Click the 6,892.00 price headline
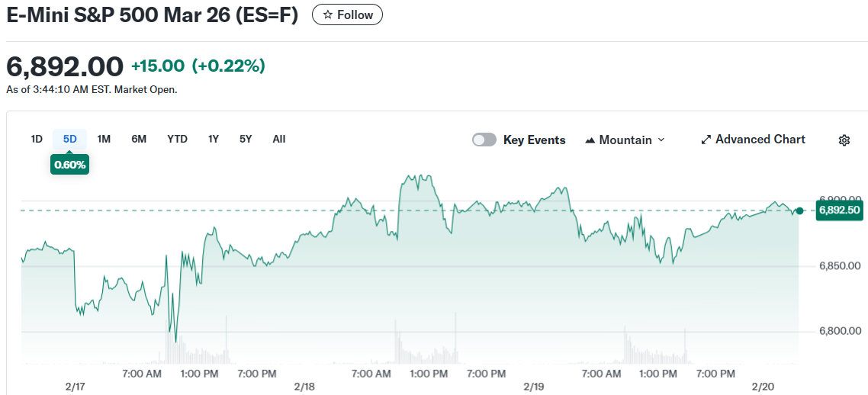The height and width of the screenshot is (395, 868). (x=65, y=66)
